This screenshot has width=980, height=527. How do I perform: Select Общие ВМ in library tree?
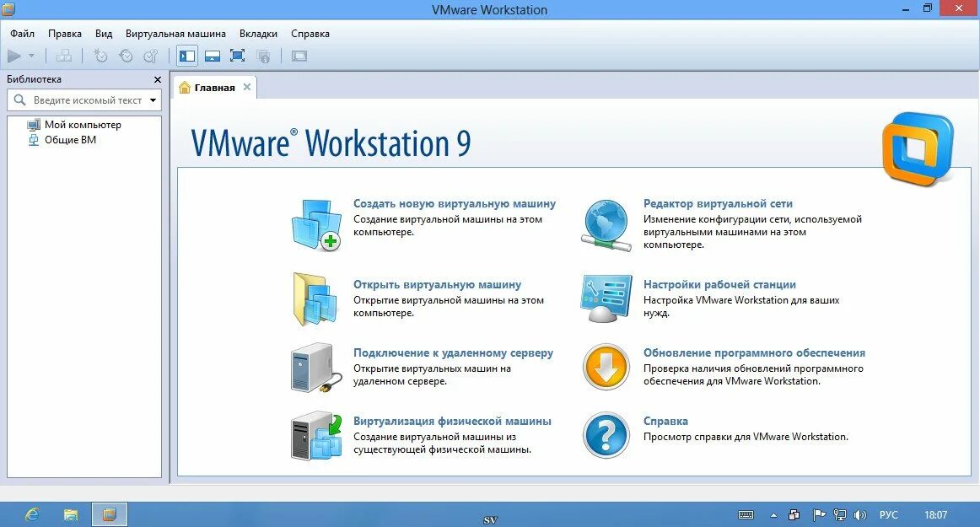[70, 140]
